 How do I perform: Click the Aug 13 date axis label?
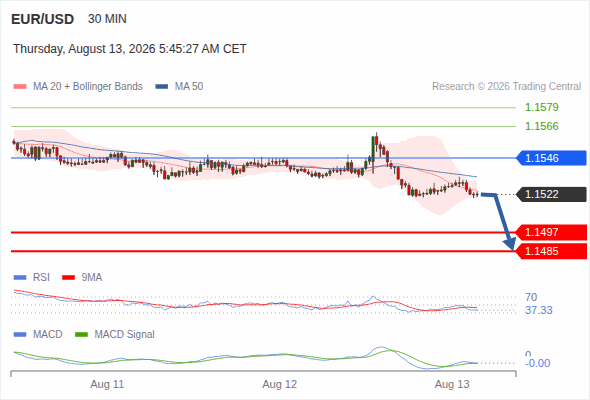452,384
